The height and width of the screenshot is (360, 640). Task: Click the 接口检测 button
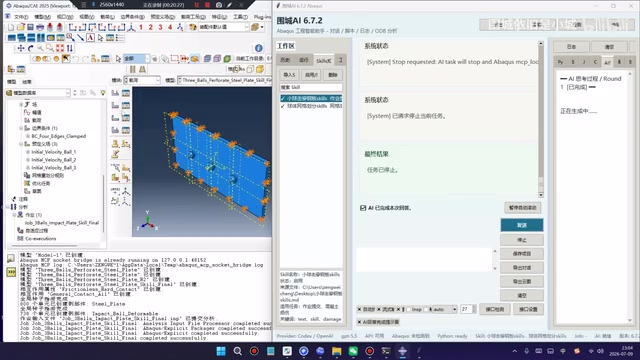coord(495,309)
